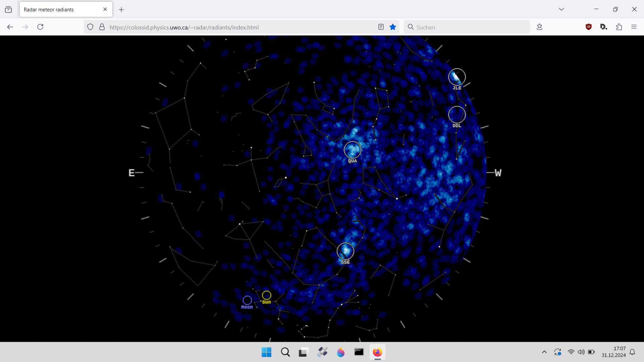Check battery status icon
This screenshot has width=644, height=362.
pyautogui.click(x=591, y=352)
